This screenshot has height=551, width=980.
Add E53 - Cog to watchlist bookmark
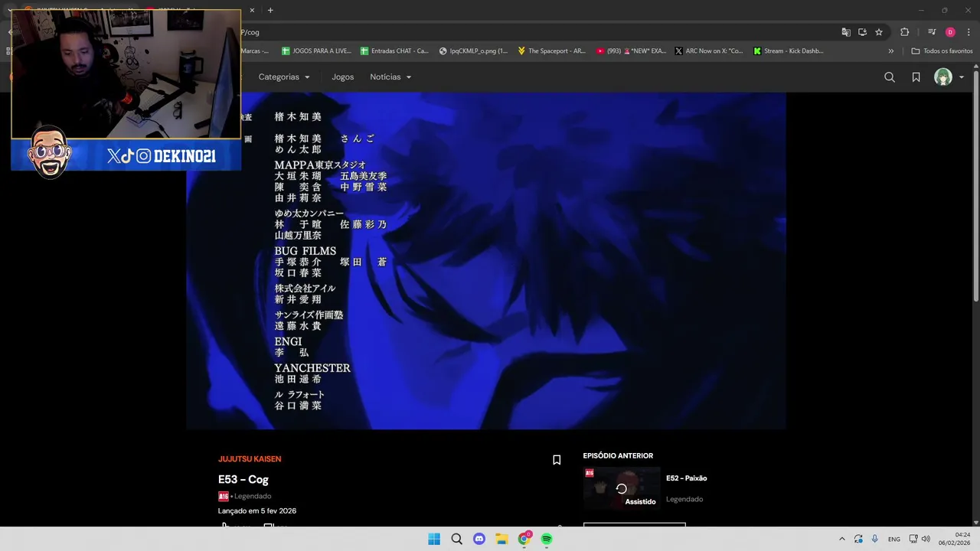pyautogui.click(x=557, y=460)
